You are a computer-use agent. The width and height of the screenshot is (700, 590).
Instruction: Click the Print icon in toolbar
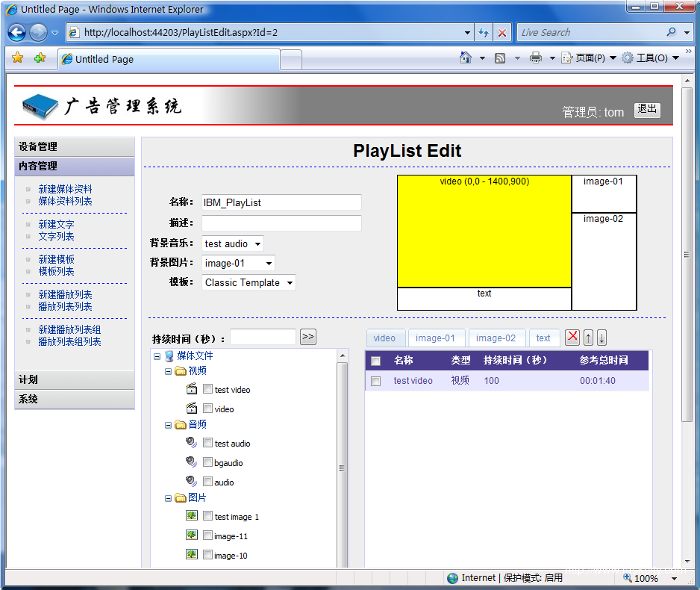pos(535,58)
